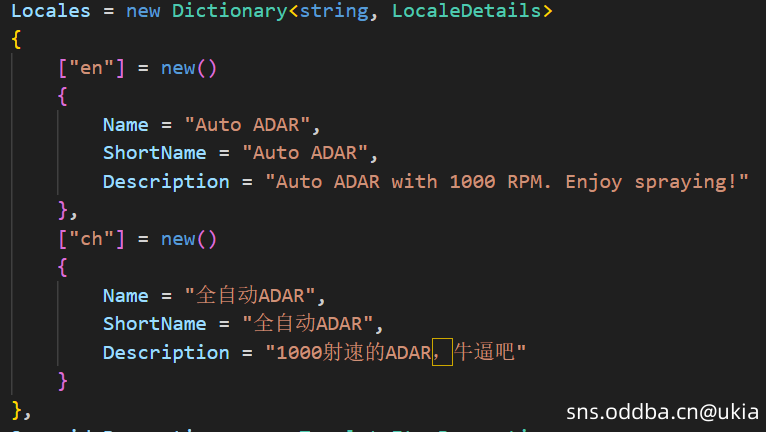Click the closing brace of "en" block

click(63, 210)
